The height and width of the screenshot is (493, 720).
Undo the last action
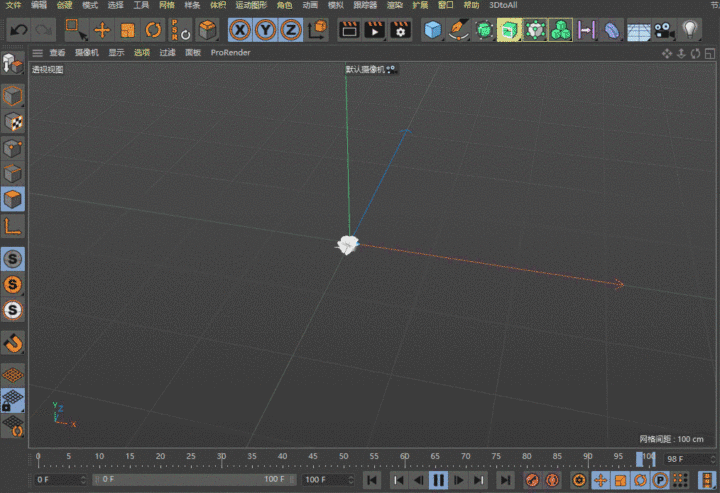point(19,30)
